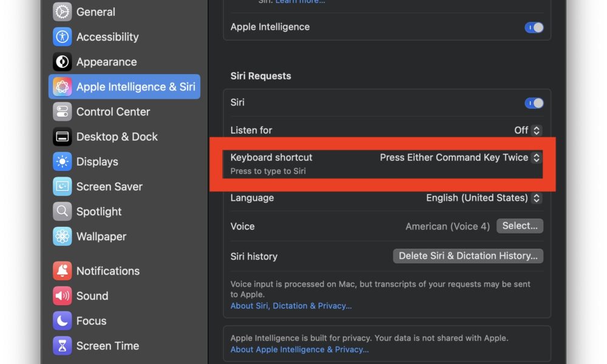Navigate to Desktop & Dock pane

point(117,136)
